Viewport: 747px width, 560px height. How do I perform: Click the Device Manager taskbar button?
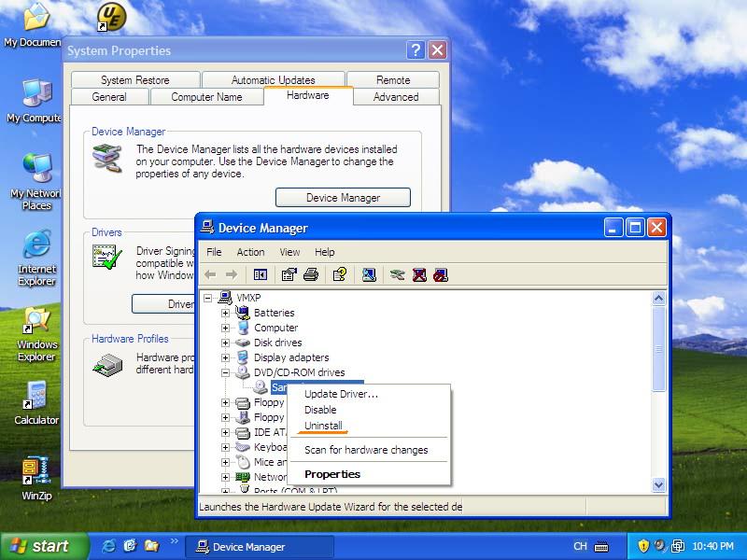[x=260, y=546]
